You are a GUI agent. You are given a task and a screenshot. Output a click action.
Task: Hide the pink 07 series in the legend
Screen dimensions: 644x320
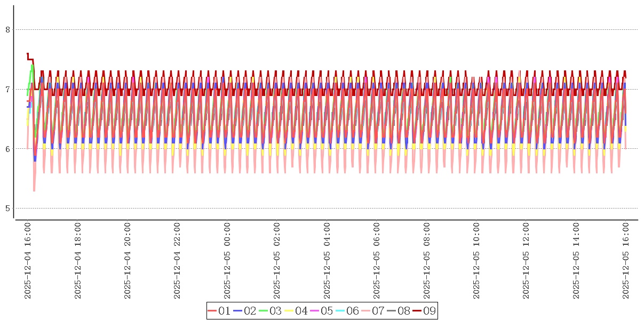[373, 311]
